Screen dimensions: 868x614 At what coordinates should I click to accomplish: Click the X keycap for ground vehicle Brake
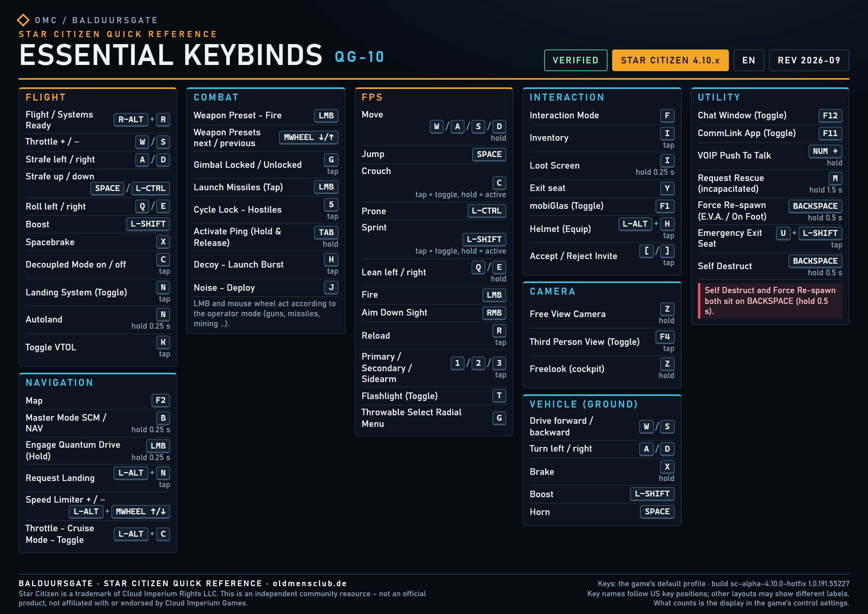click(667, 467)
